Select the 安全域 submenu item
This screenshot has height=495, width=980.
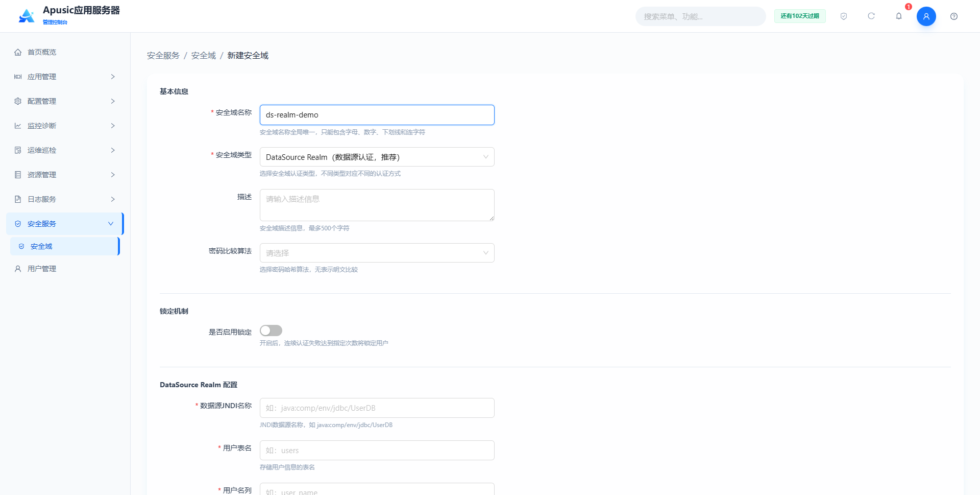[x=65, y=246]
